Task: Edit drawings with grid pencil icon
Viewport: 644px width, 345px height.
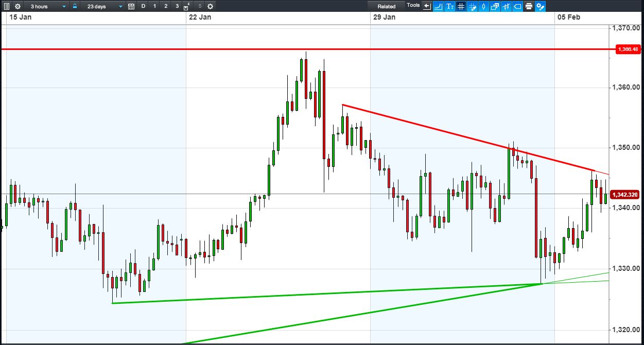Action: 472,6
